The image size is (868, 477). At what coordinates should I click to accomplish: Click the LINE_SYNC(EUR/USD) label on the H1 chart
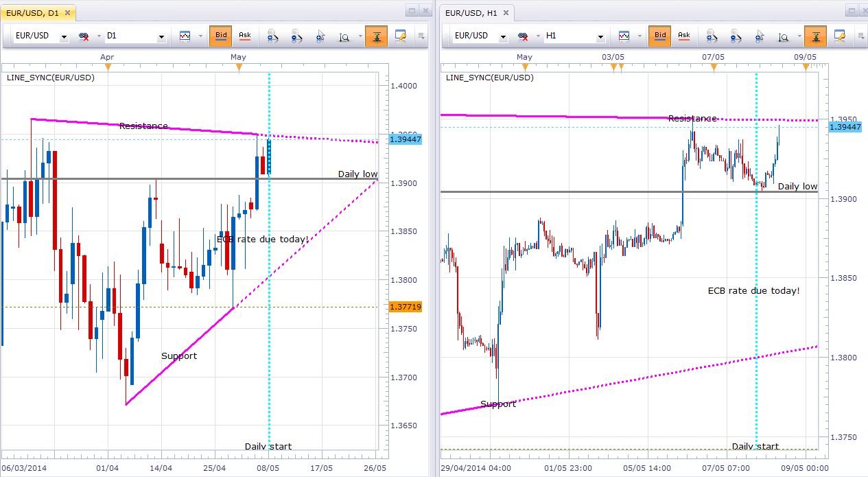coord(490,78)
